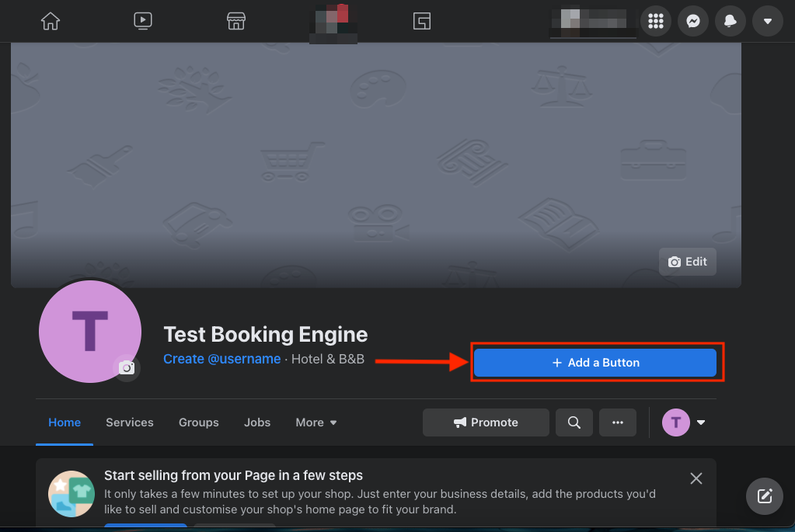Dismiss the shop setup banner
The width and height of the screenshot is (795, 532).
pos(696,478)
